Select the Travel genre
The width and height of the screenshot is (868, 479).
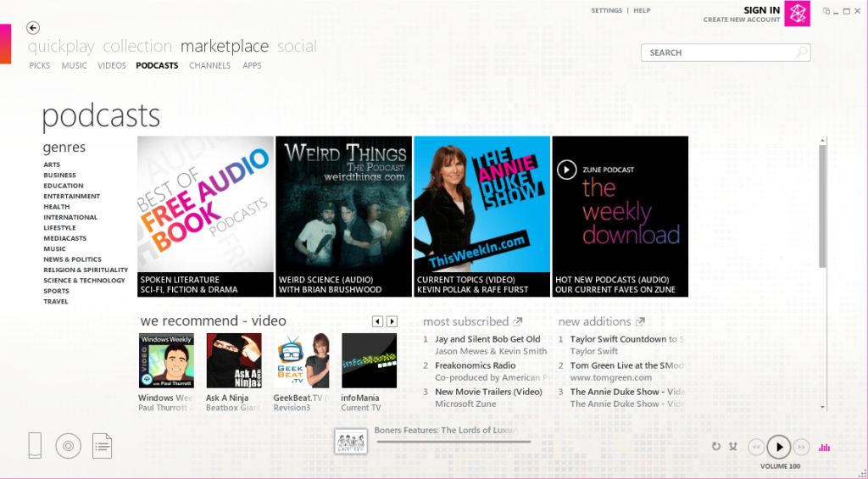click(x=56, y=301)
